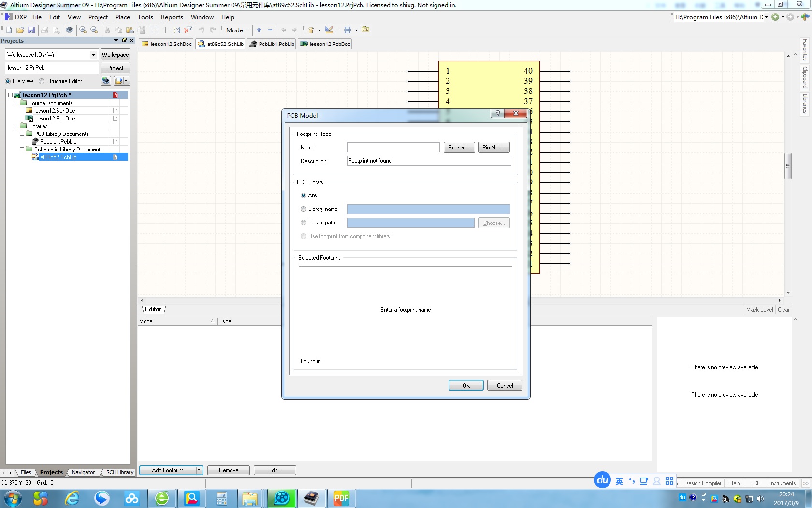Cancel the PCB Model dialog
Viewport: 812px width, 508px height.
click(x=505, y=386)
